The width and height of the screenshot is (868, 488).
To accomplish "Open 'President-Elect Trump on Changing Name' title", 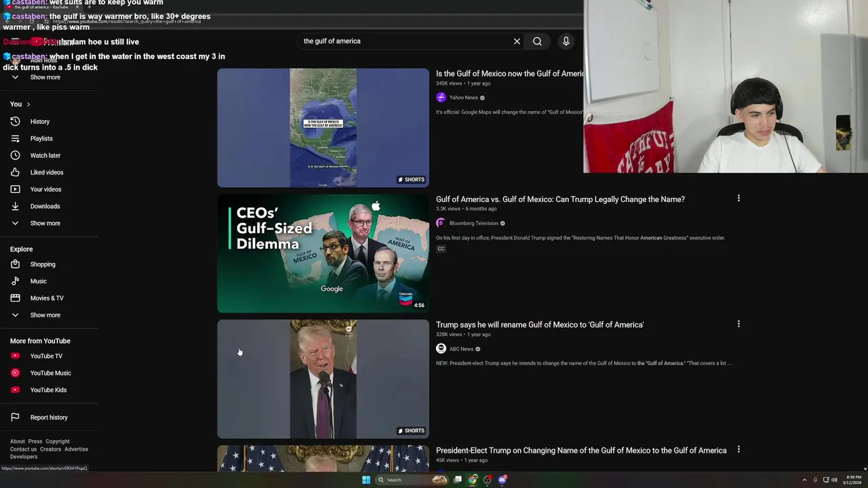I will pyautogui.click(x=581, y=451).
